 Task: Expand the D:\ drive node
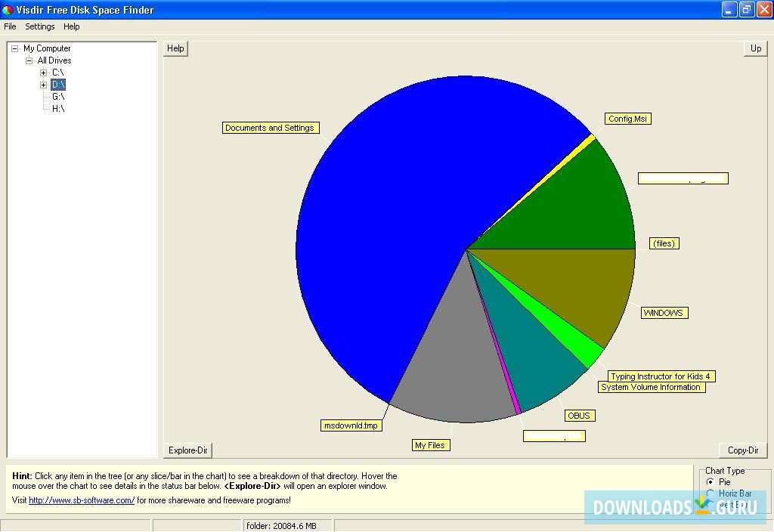pyautogui.click(x=43, y=85)
